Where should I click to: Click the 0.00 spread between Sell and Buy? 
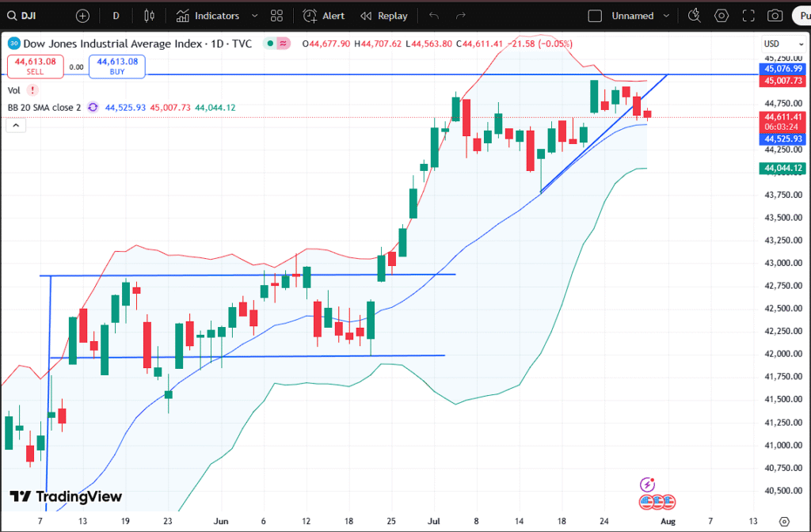coord(77,66)
